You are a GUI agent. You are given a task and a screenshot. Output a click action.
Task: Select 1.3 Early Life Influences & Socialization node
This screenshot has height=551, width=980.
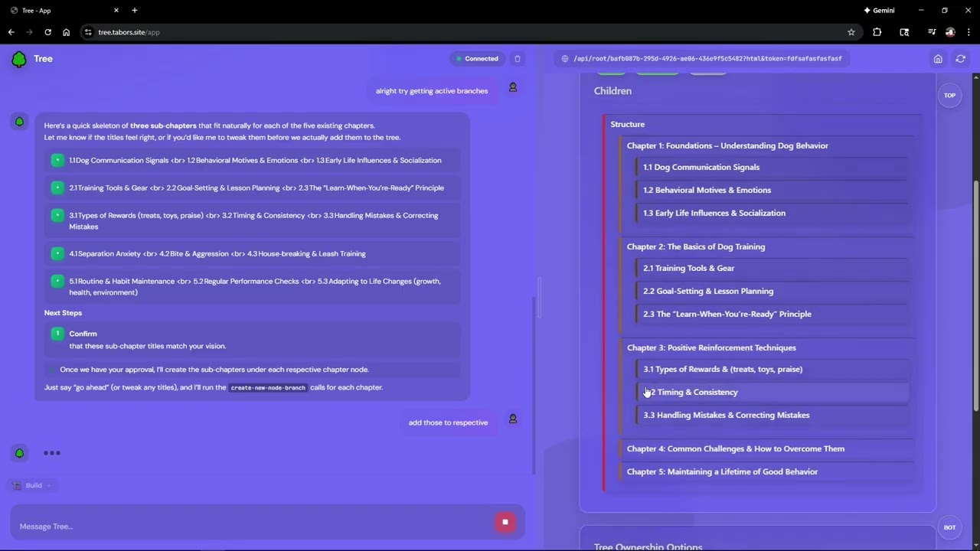click(772, 213)
